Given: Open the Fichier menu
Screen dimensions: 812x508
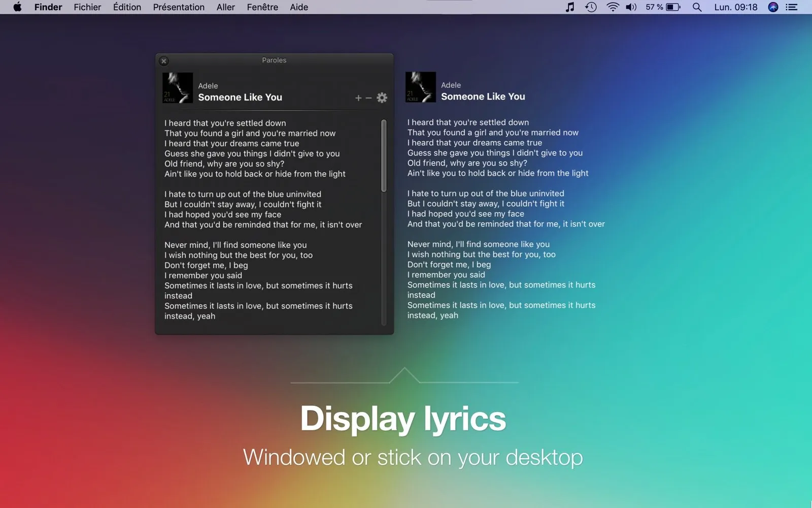Looking at the screenshot, I should pos(87,7).
